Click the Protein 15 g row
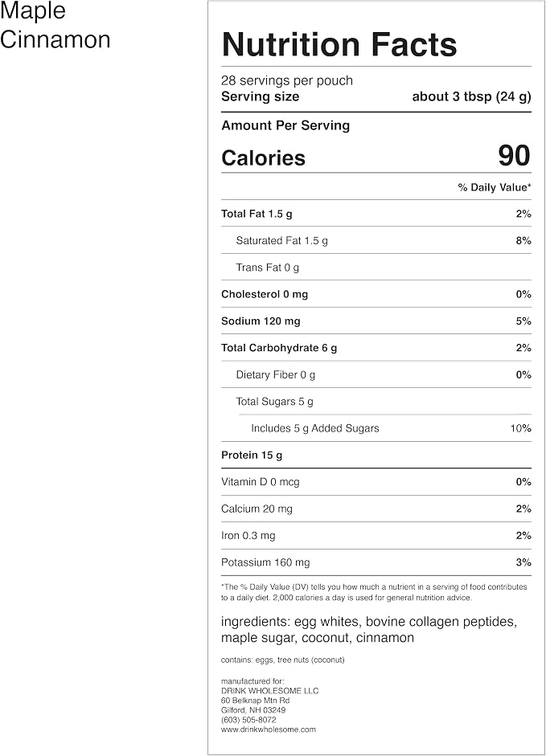 (x=376, y=456)
